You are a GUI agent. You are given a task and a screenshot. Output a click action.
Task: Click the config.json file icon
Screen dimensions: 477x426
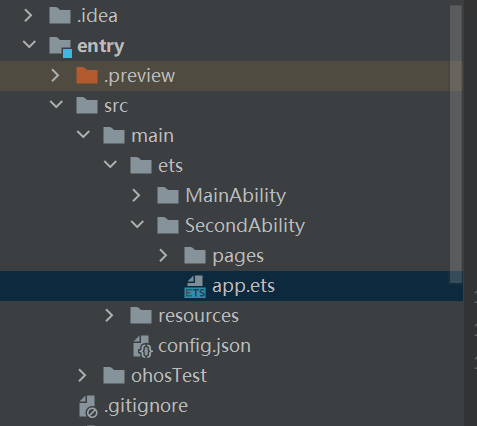[x=143, y=346]
